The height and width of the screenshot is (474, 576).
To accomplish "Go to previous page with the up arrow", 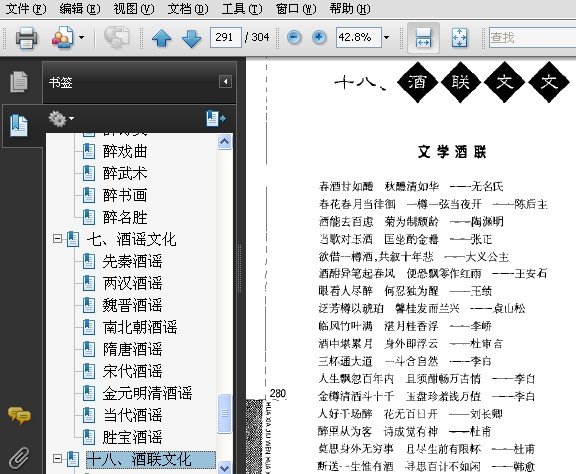I will click(162, 38).
